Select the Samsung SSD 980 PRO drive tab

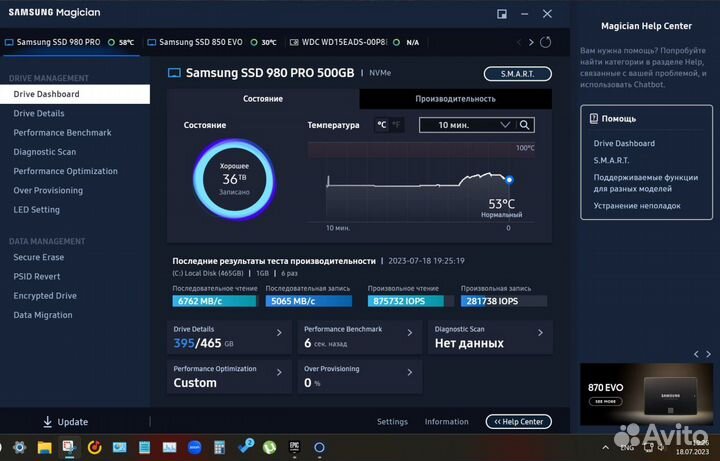coord(70,42)
